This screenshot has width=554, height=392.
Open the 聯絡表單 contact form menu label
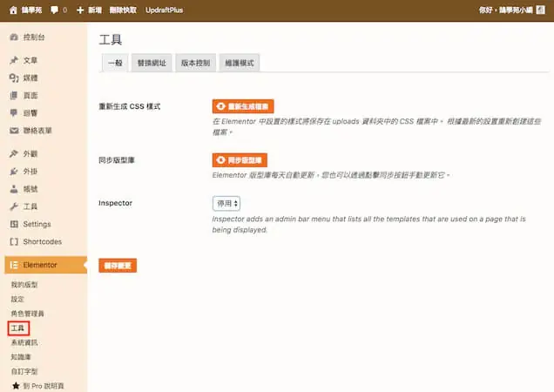[x=37, y=131]
